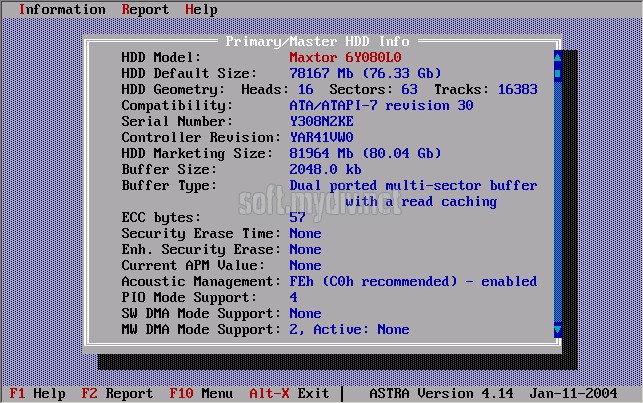
Task: Click the Compatibility label
Action: (x=177, y=105)
